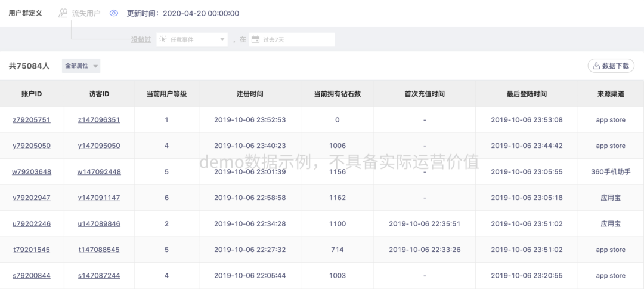Viewport: 644px width, 289px height.
Task: Open account ID t79201545
Action: (x=32, y=250)
